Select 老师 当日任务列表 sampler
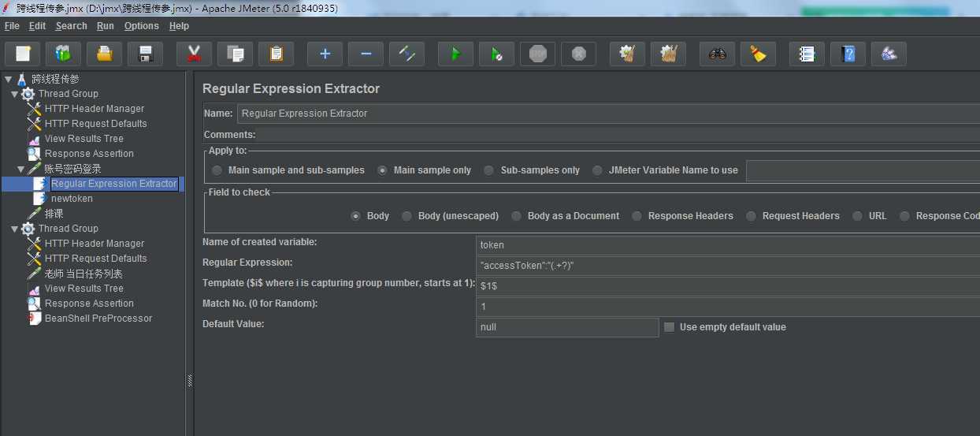The height and width of the screenshot is (436, 980). (83, 274)
